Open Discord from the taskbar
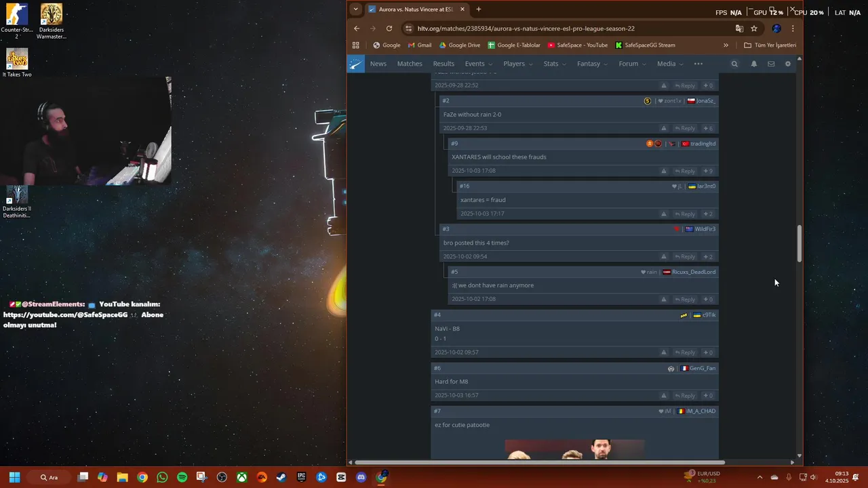This screenshot has height=488, width=868. click(x=361, y=477)
